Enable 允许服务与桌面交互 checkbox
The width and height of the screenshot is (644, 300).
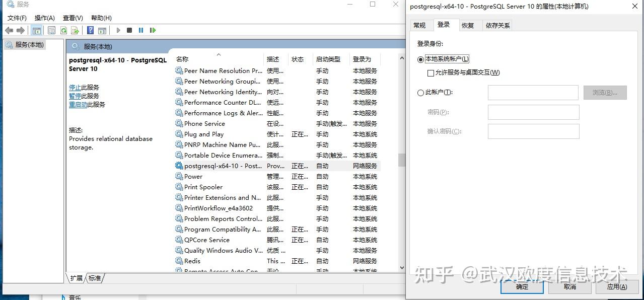pos(431,73)
